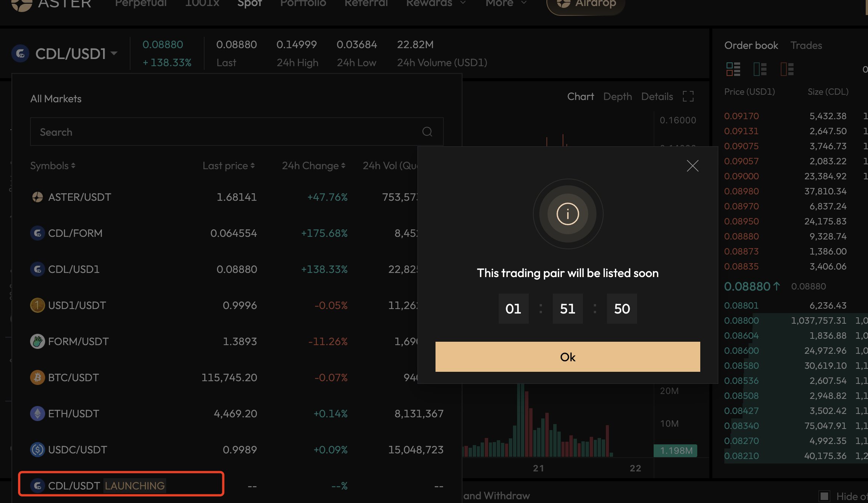The width and height of the screenshot is (868, 503).
Task: Click the CDL coin icon beside CDL/USD1 header
Action: pos(21,54)
